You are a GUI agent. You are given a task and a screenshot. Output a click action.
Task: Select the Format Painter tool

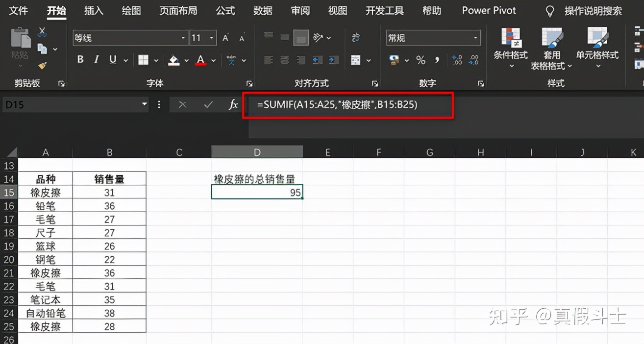pos(43,66)
